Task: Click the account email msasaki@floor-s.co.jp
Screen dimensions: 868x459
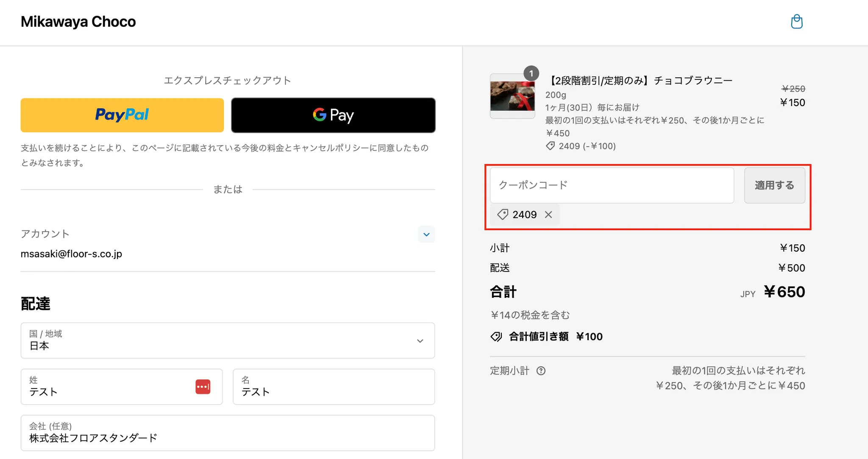Action: 71,254
